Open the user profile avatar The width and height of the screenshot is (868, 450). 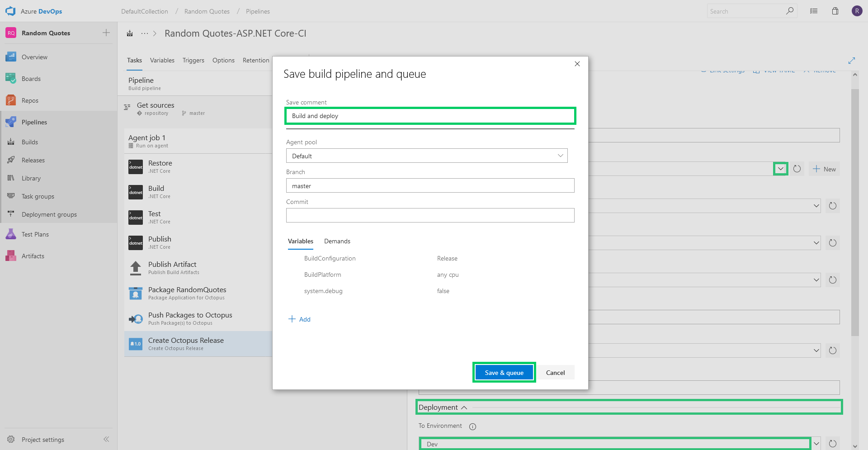click(857, 11)
